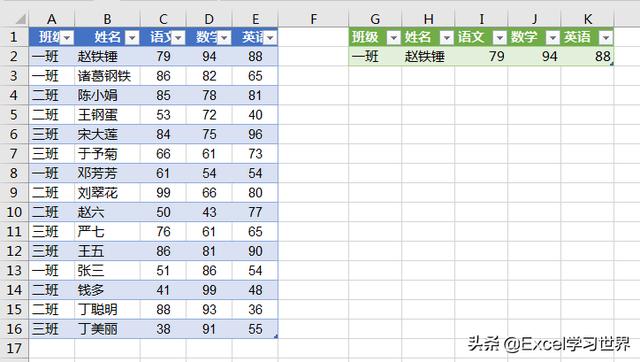Select column F header
Viewport: 640px width, 362px height.
tap(313, 19)
